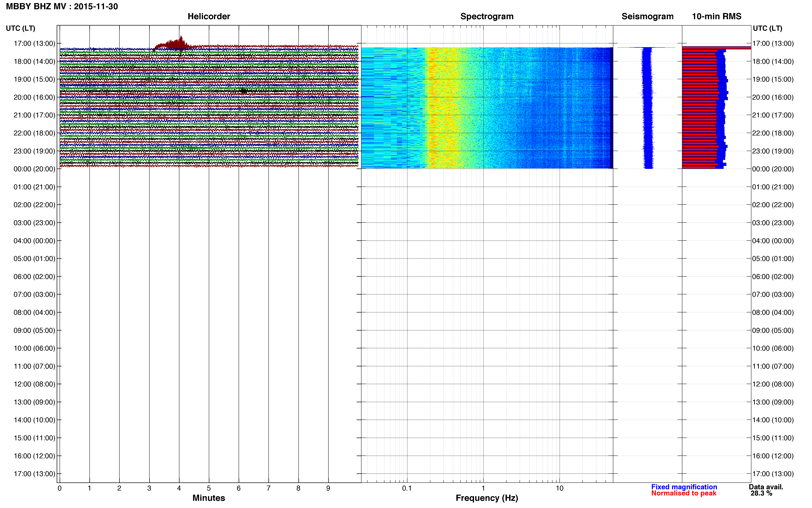Viewport: 812px width, 508px height.
Task: Click the 'Normalised to peak' legend text
Action: (x=684, y=493)
